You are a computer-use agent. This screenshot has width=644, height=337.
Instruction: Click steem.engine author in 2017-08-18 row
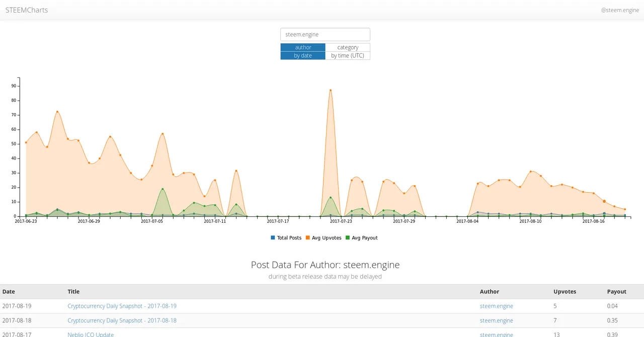497,320
